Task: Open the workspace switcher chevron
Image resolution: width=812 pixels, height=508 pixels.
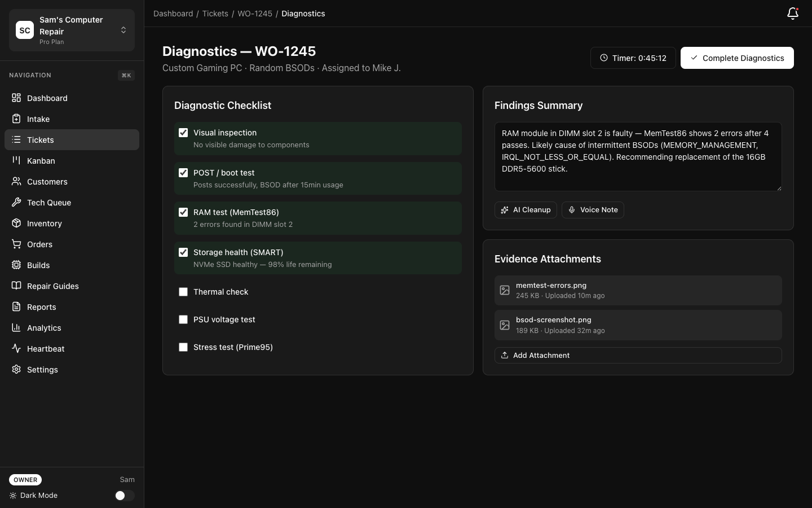Action: click(x=123, y=30)
